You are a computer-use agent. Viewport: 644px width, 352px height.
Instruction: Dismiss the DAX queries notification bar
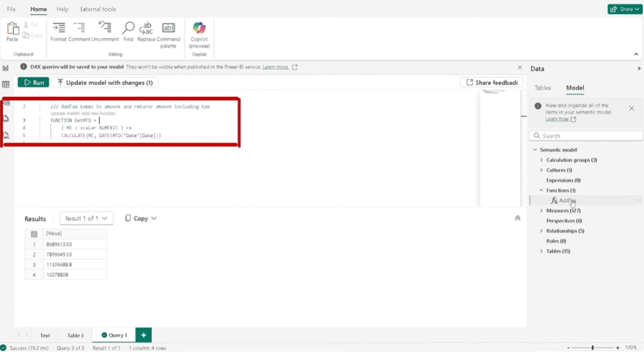click(519, 67)
